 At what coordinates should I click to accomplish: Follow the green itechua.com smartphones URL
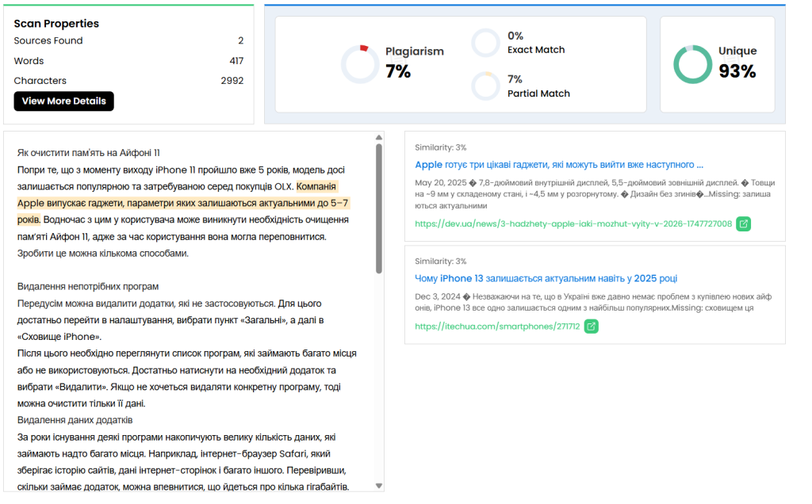coord(497,326)
